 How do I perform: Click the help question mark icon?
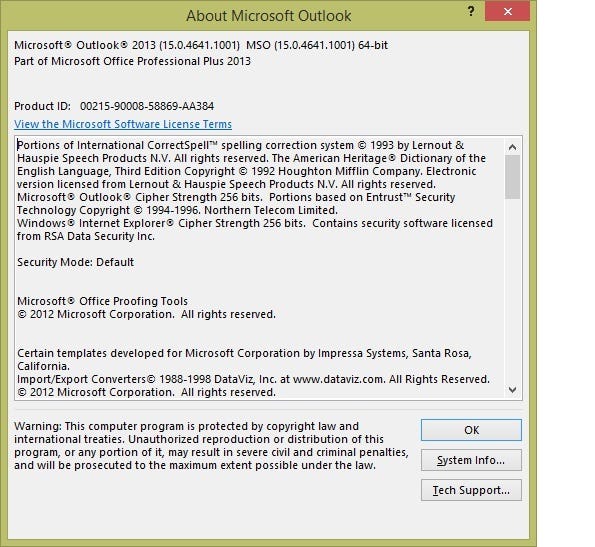471,11
